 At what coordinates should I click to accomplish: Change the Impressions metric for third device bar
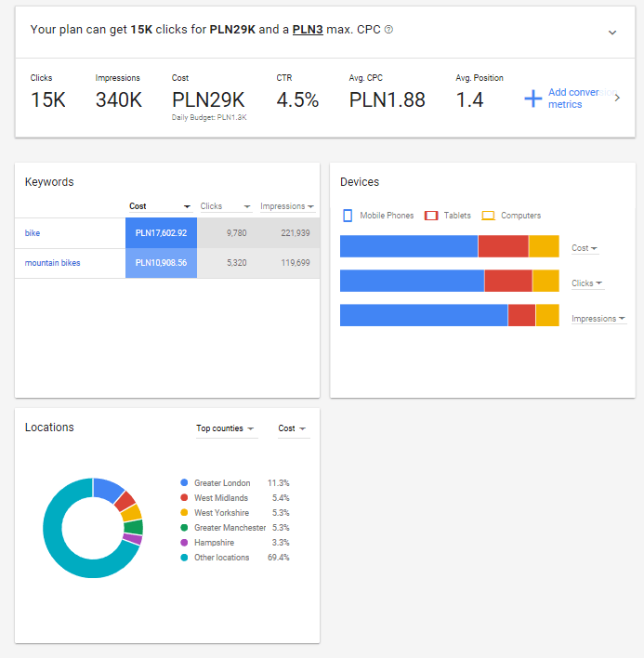coord(598,319)
